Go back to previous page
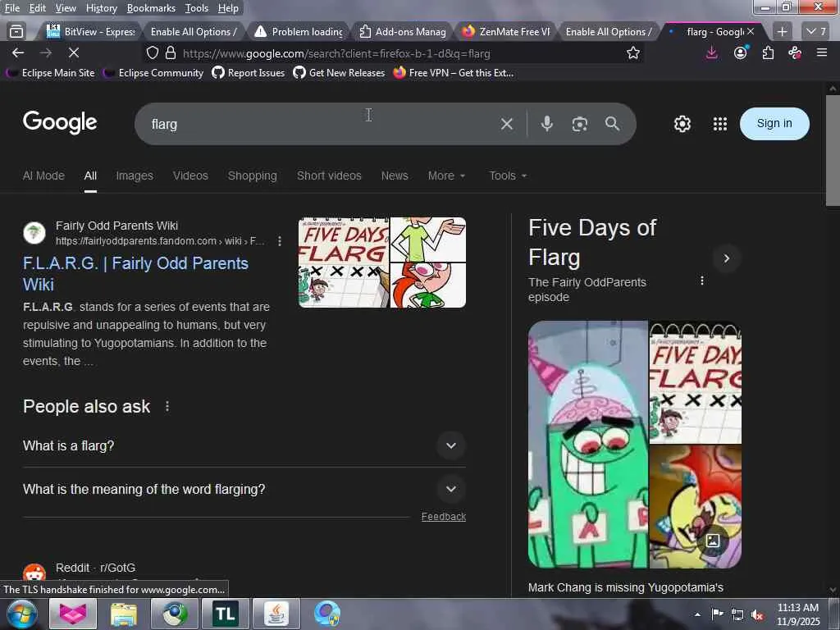 tap(18, 52)
